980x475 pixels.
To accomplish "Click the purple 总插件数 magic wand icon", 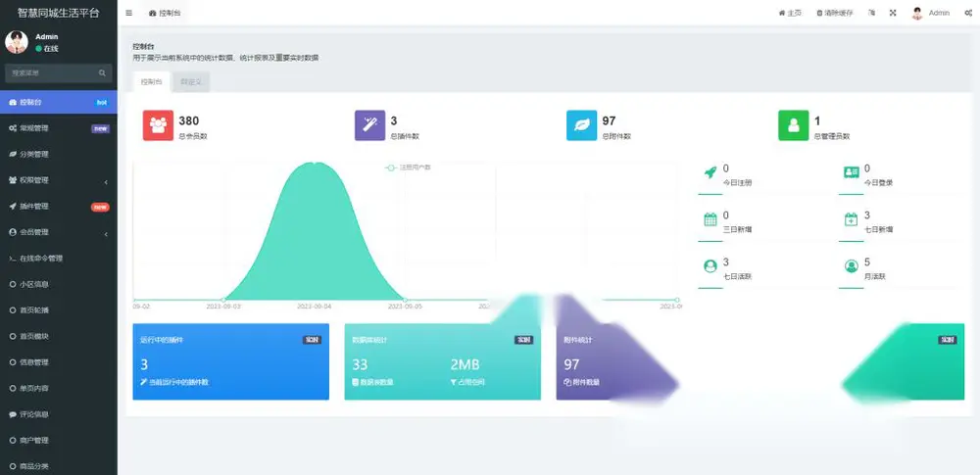I will tap(370, 125).
